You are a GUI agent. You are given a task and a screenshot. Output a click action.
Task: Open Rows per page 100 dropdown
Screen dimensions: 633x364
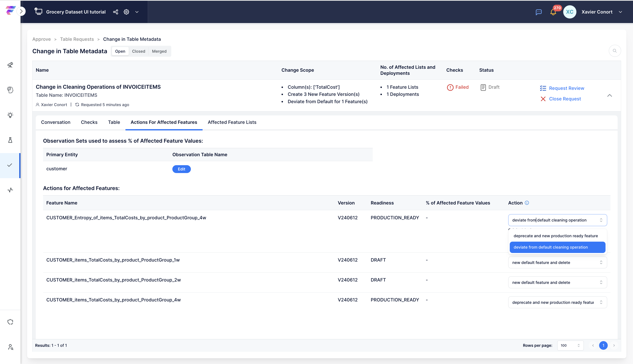pyautogui.click(x=570, y=346)
